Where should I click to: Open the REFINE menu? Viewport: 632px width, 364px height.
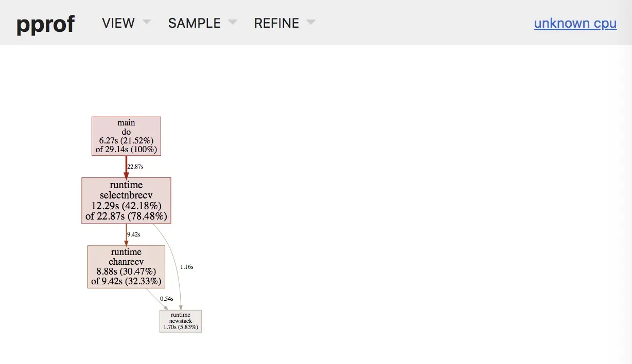tap(276, 23)
